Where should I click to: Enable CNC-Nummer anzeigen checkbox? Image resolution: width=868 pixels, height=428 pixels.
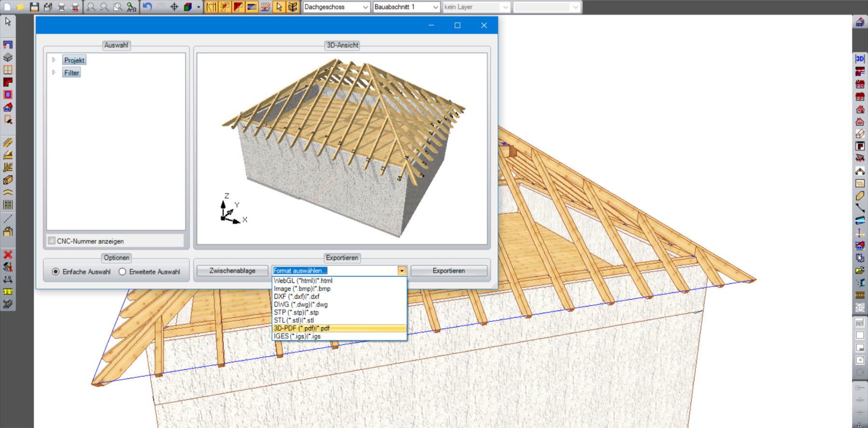pos(52,241)
